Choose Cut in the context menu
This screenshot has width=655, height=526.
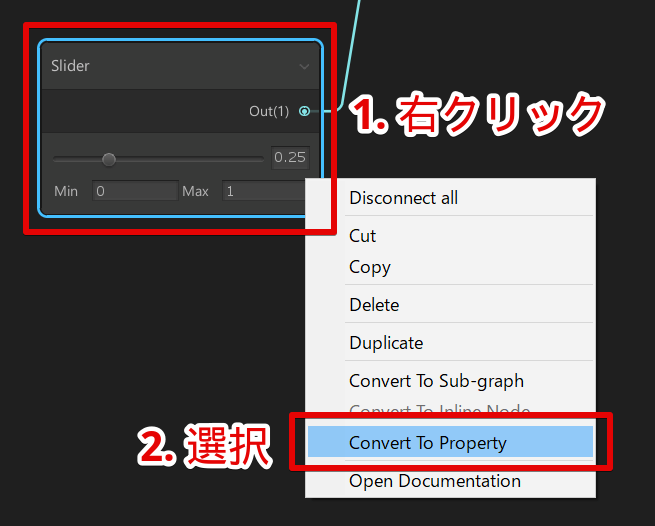tap(450, 236)
